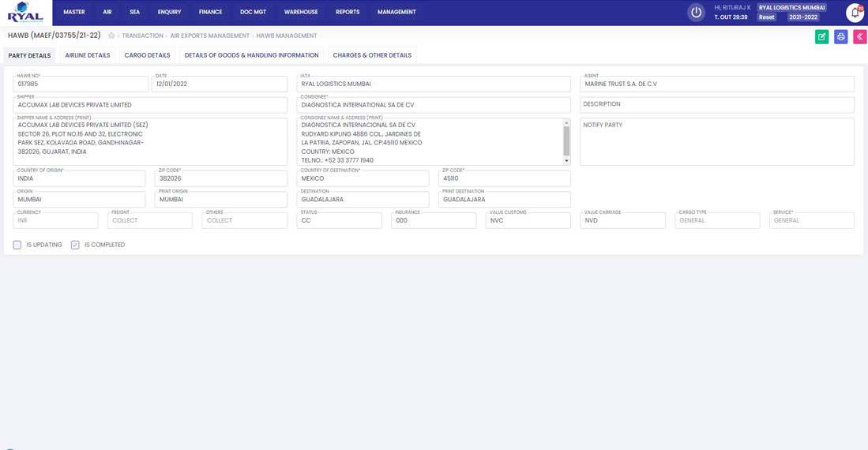Click the Status CC field
This screenshot has height=450, width=868.
tap(340, 220)
